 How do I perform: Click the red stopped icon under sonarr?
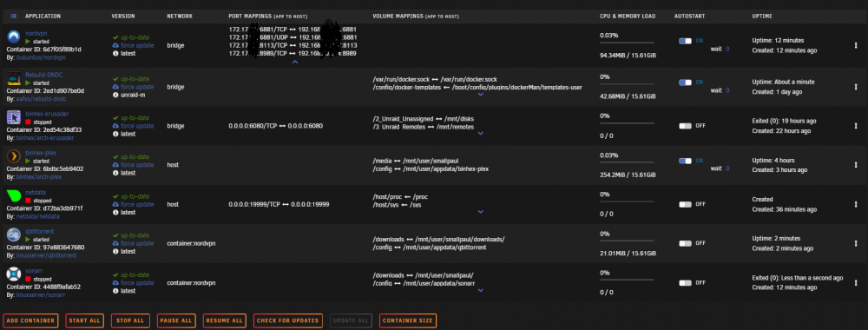click(x=28, y=279)
